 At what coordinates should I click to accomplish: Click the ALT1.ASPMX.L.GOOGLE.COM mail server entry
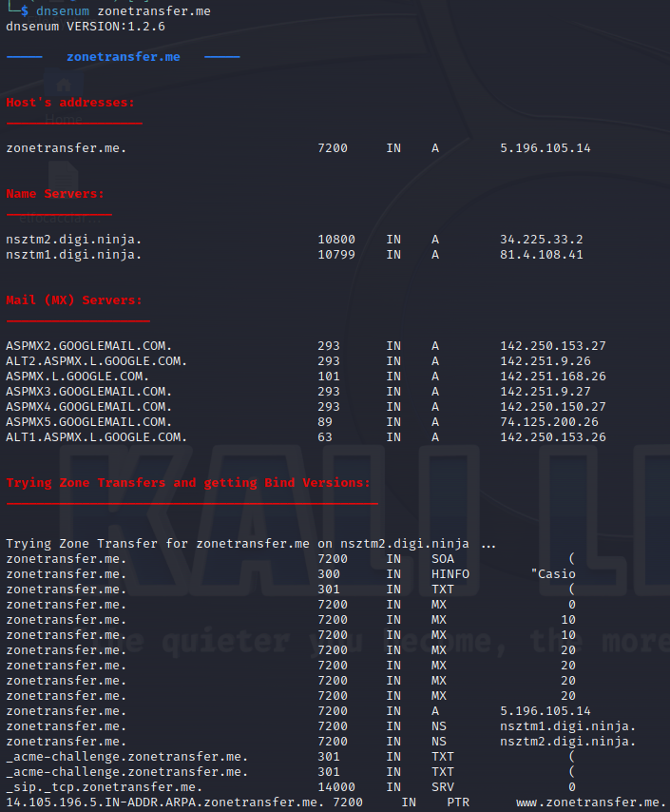coord(97,437)
